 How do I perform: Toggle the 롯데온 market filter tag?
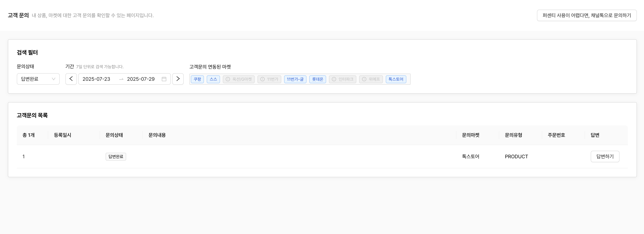(x=318, y=79)
